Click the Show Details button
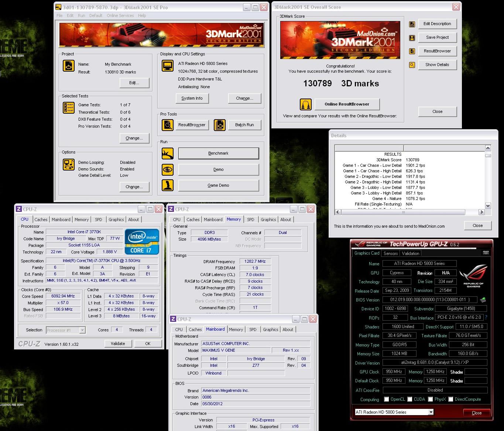The width and height of the screenshot is (504, 431). click(438, 65)
